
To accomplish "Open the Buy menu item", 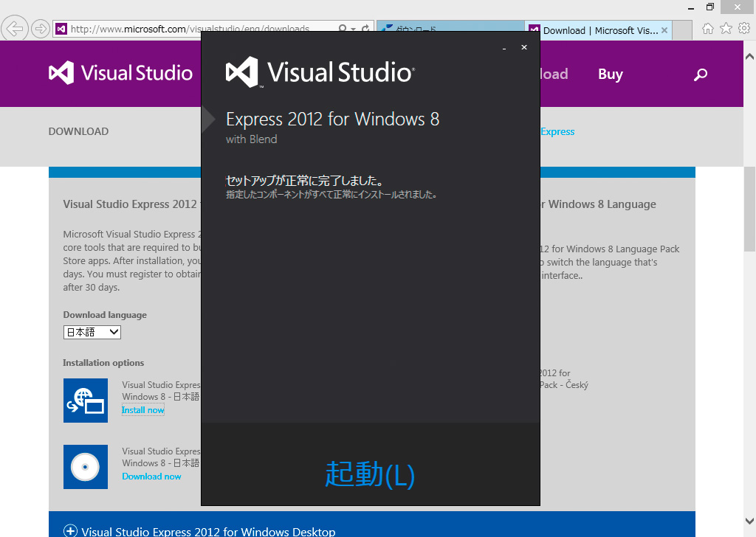I will click(611, 75).
